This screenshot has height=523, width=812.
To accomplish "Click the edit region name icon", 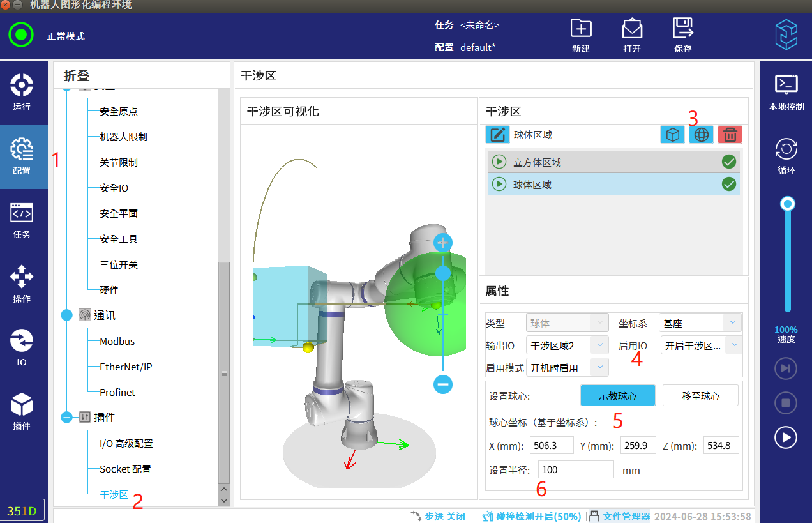I will pyautogui.click(x=497, y=135).
